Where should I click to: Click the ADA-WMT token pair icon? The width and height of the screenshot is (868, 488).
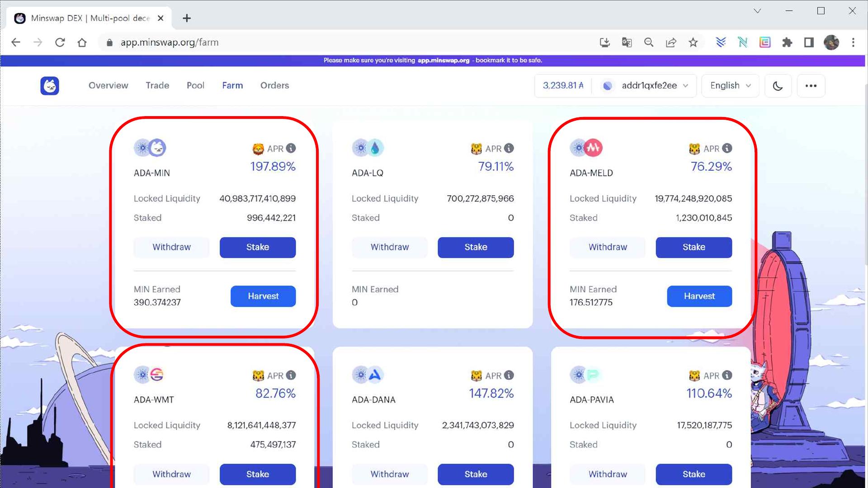click(x=149, y=375)
